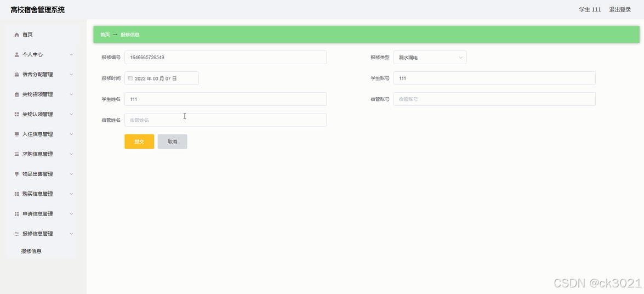Click the 学生姓名 input field

[x=225, y=99]
